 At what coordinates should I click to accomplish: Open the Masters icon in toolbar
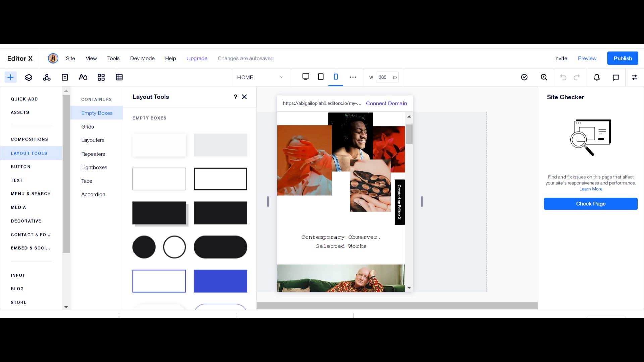point(47,77)
